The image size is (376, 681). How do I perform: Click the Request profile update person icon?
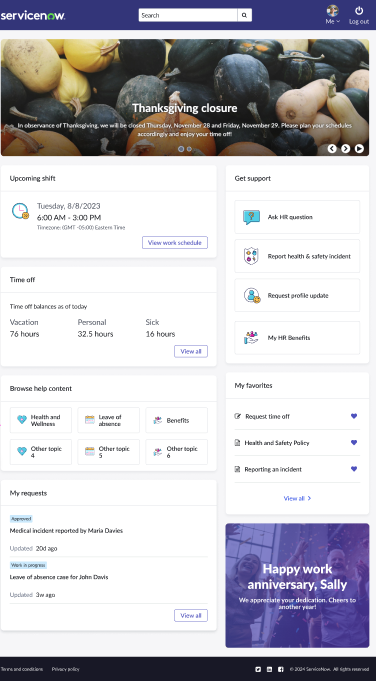click(252, 295)
